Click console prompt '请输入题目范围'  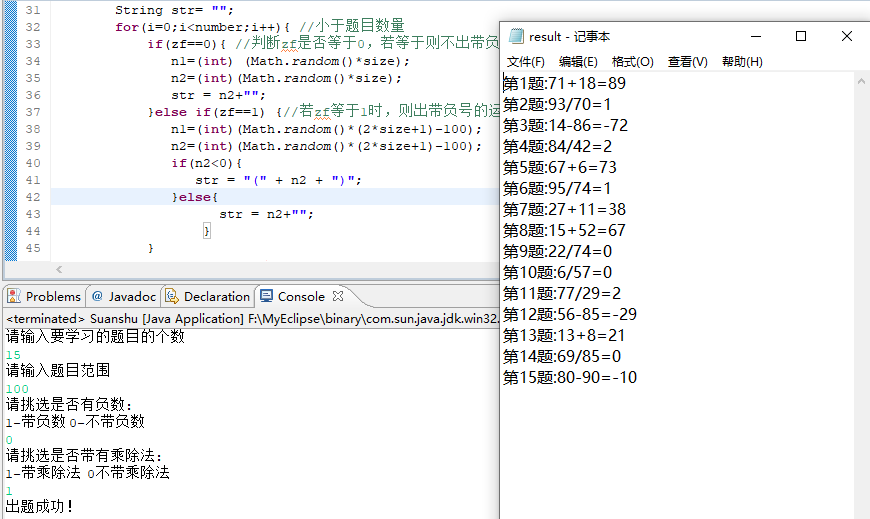pyautogui.click(x=58, y=370)
